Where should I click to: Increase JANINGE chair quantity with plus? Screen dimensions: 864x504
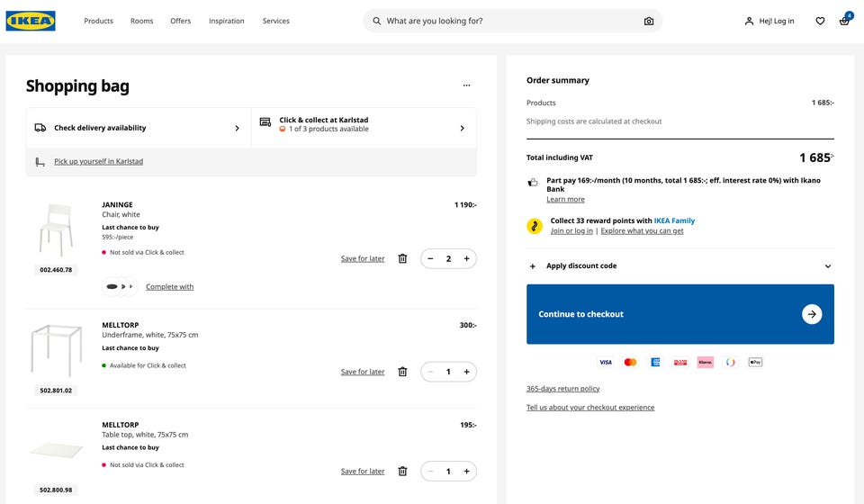point(466,259)
